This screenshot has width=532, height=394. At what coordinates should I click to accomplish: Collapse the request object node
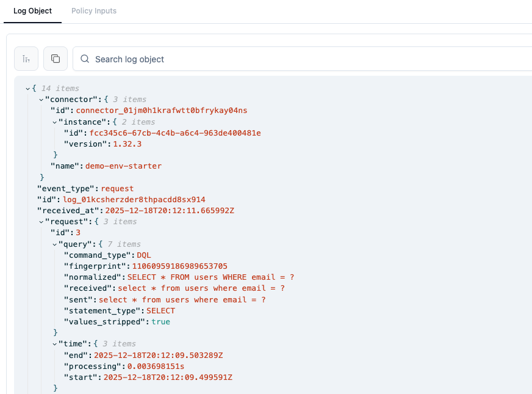click(x=40, y=221)
